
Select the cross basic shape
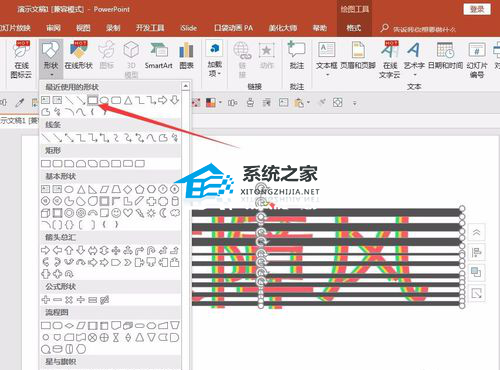151,201
